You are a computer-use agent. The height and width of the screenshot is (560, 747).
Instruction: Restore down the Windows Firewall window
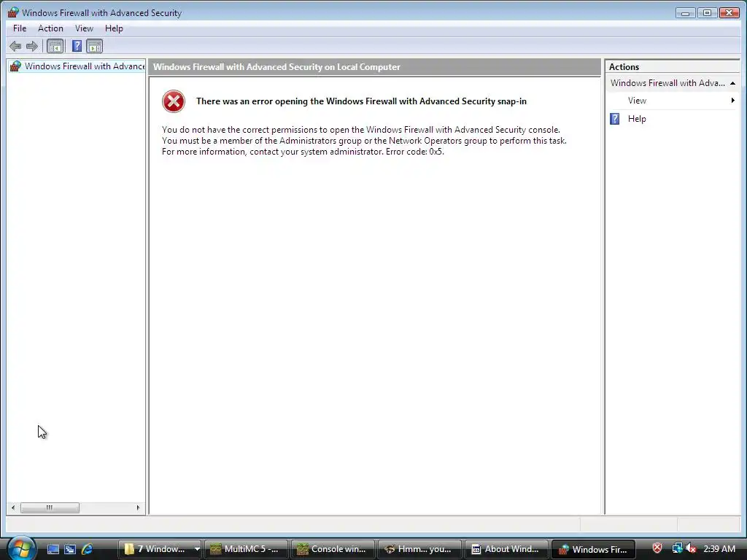[x=707, y=13]
